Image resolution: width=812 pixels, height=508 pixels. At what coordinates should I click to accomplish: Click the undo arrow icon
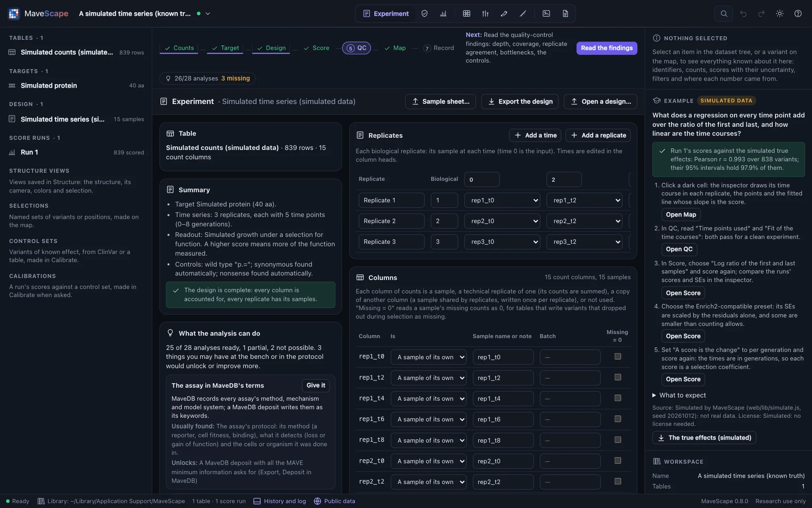tap(743, 13)
